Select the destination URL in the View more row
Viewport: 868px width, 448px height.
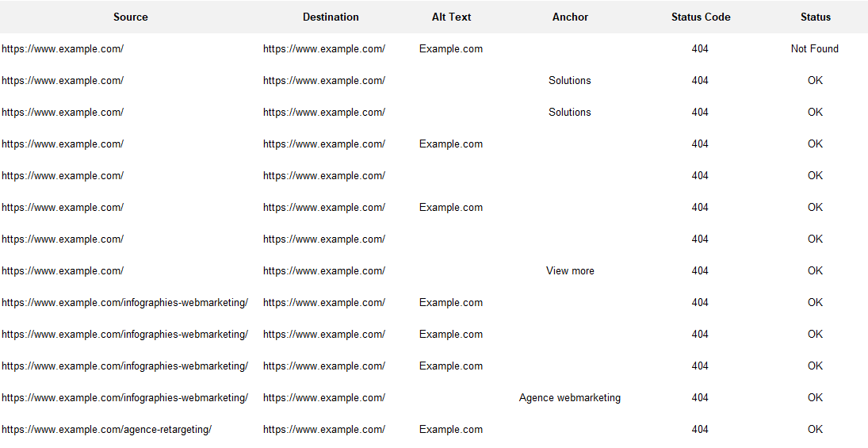click(324, 271)
